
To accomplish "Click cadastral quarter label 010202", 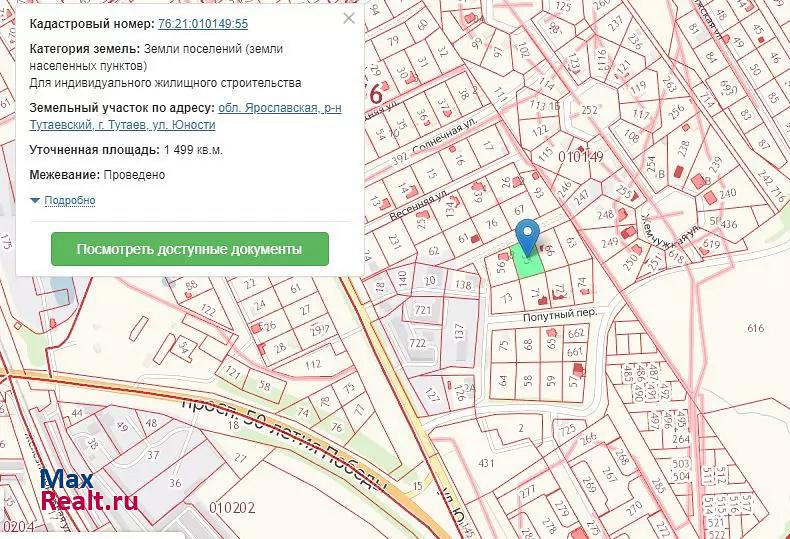I will 232,507.
